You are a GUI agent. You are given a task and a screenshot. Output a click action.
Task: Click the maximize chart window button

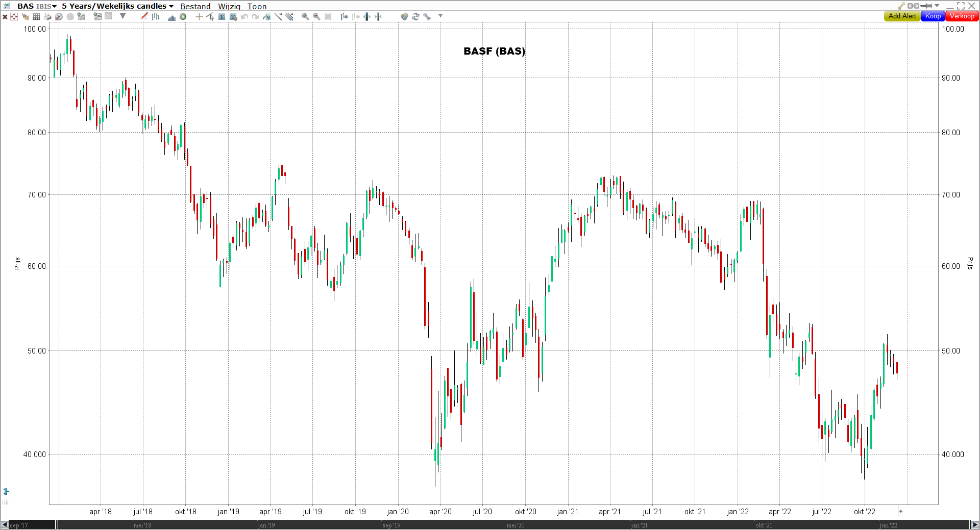tap(961, 6)
